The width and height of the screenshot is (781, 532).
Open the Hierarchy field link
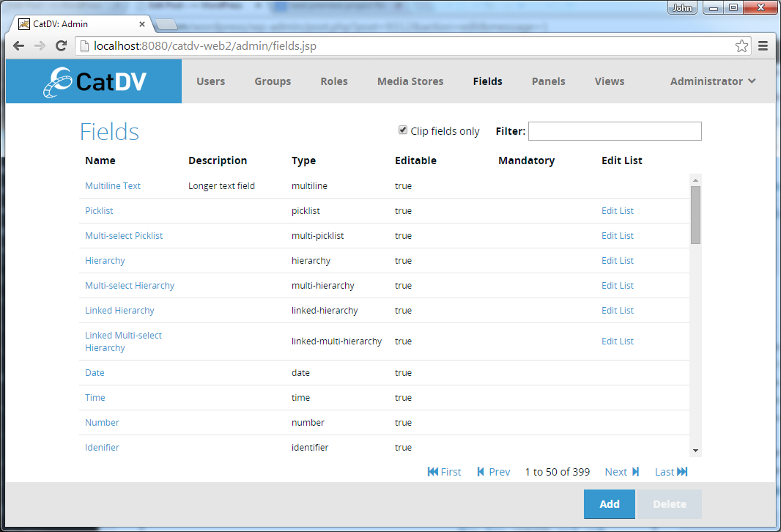[105, 261]
